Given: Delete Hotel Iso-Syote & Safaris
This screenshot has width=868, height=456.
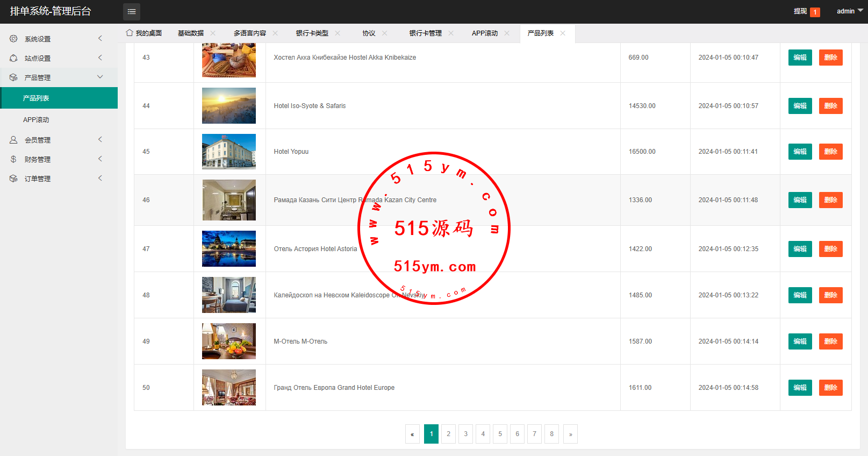Looking at the screenshot, I should [x=830, y=106].
